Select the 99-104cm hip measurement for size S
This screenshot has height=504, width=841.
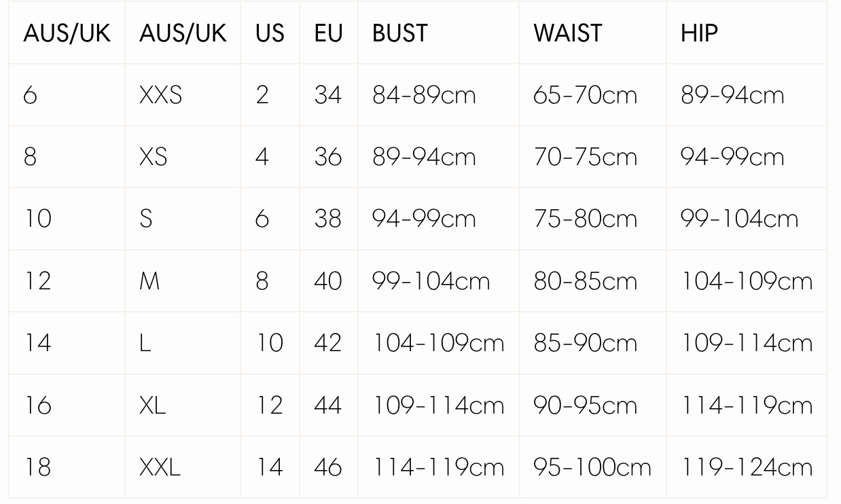739,219
